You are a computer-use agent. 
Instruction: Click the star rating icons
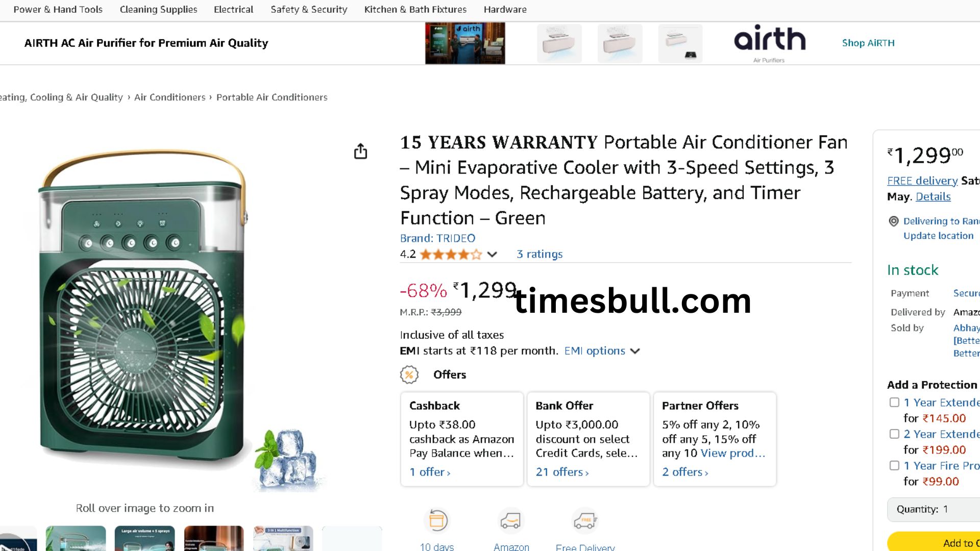[450, 255]
